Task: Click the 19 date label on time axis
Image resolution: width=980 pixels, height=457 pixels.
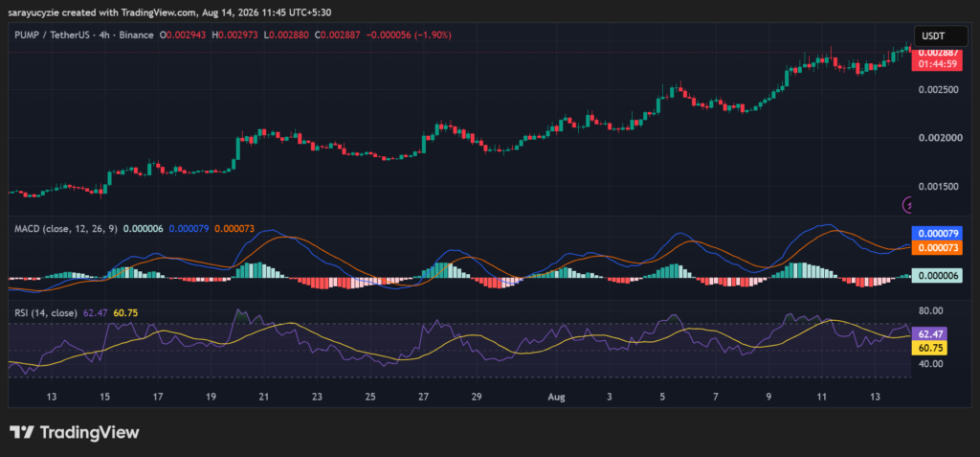Action: (212, 397)
